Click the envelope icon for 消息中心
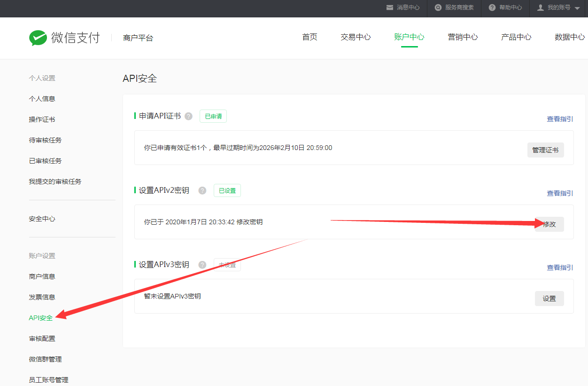 [x=389, y=8]
